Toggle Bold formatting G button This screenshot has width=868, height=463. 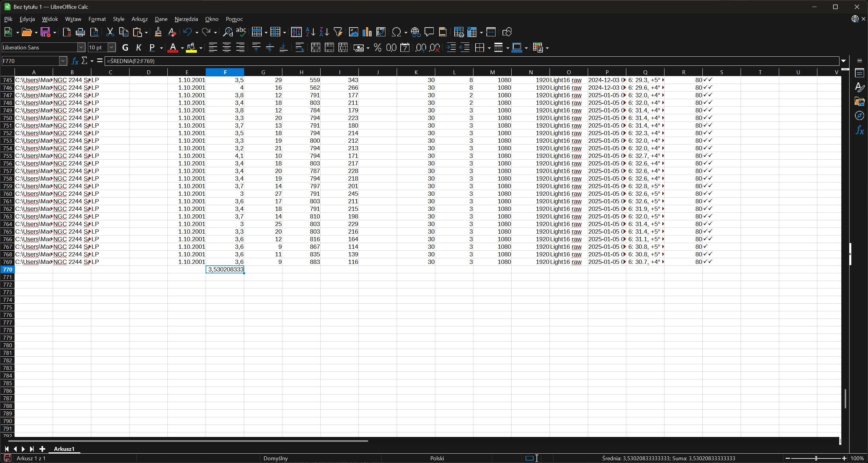point(125,48)
